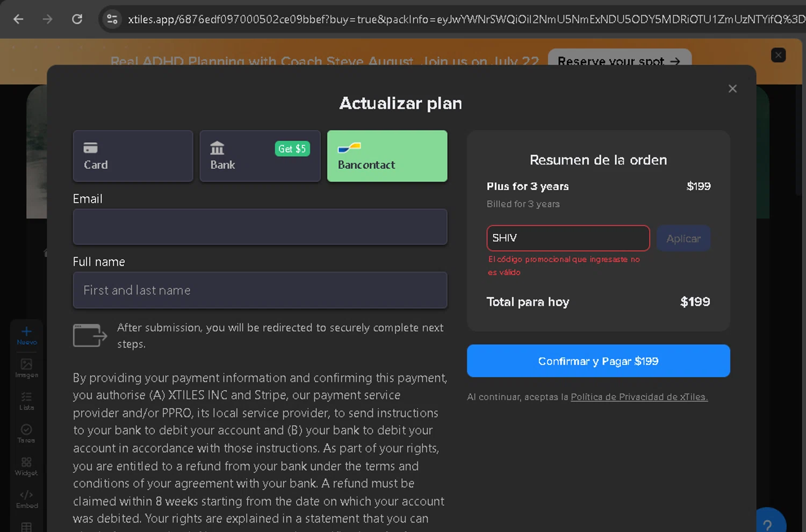Click the 'Resumen de la orden' heading
This screenshot has width=806, height=532.
coord(598,160)
